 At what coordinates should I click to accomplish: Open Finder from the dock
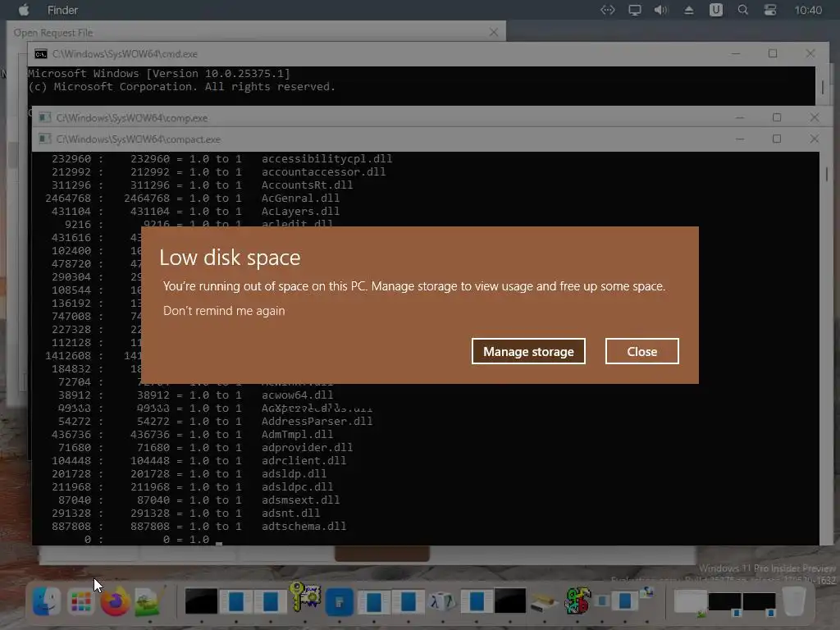tap(47, 601)
